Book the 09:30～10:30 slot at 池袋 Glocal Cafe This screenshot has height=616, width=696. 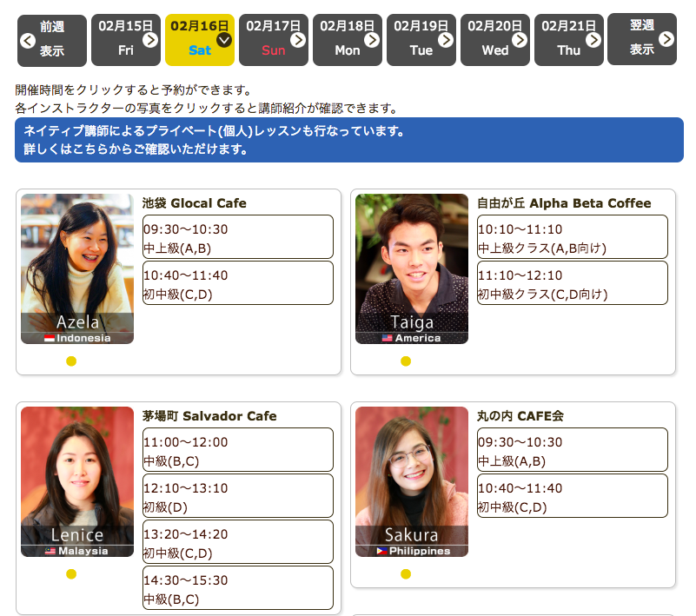point(237,237)
